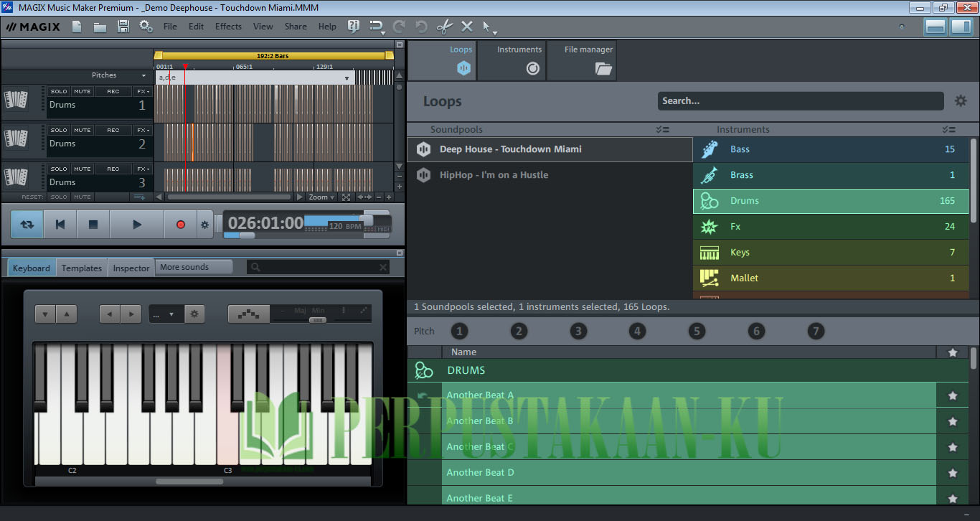Open FX dropdown on track 3
The image size is (980, 521).
143,169
